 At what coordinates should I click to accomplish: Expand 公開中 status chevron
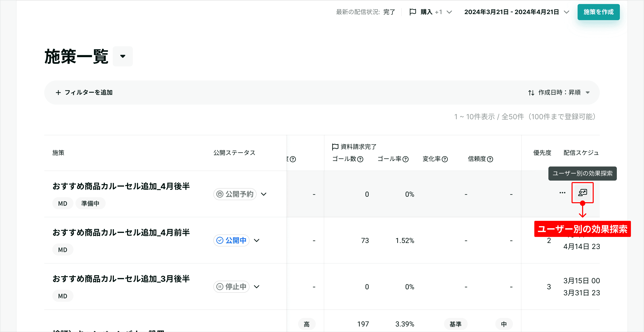pyautogui.click(x=257, y=240)
